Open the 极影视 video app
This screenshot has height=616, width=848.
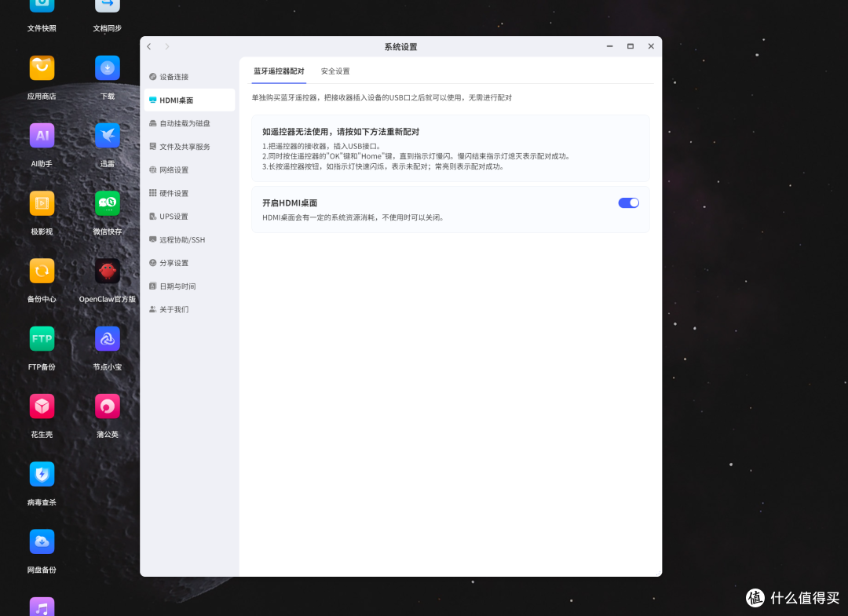pos(42,204)
